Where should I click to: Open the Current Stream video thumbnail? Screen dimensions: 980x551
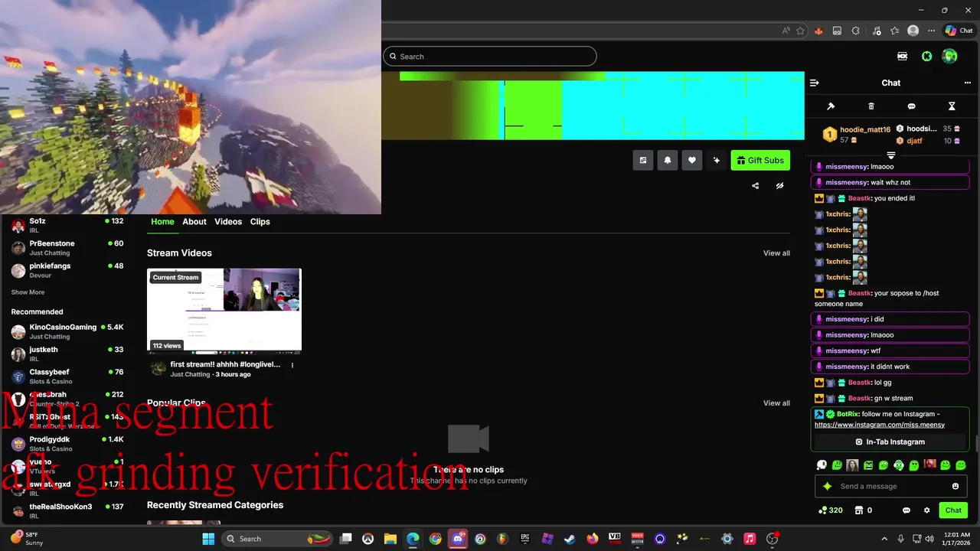[x=224, y=311]
